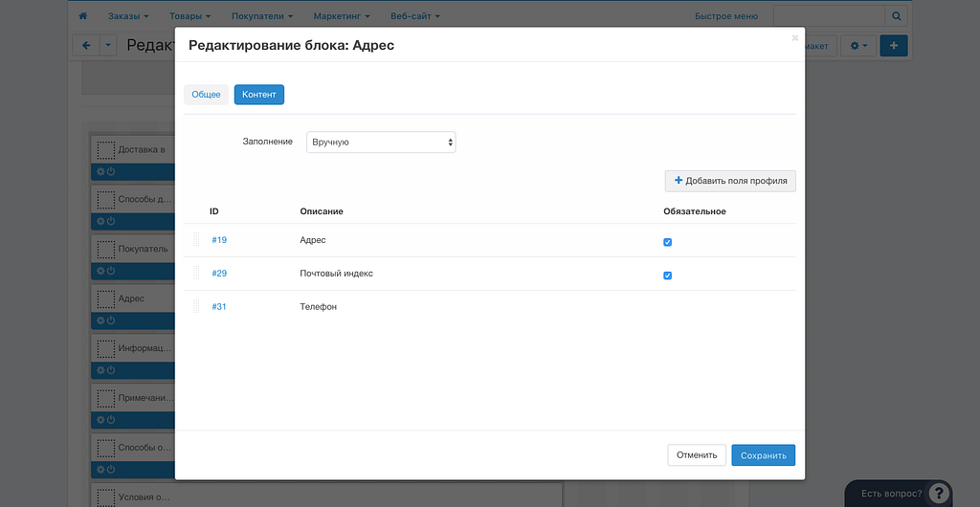Uncheck the required checkbox for Адрес
This screenshot has width=980, height=507.
pos(667,242)
